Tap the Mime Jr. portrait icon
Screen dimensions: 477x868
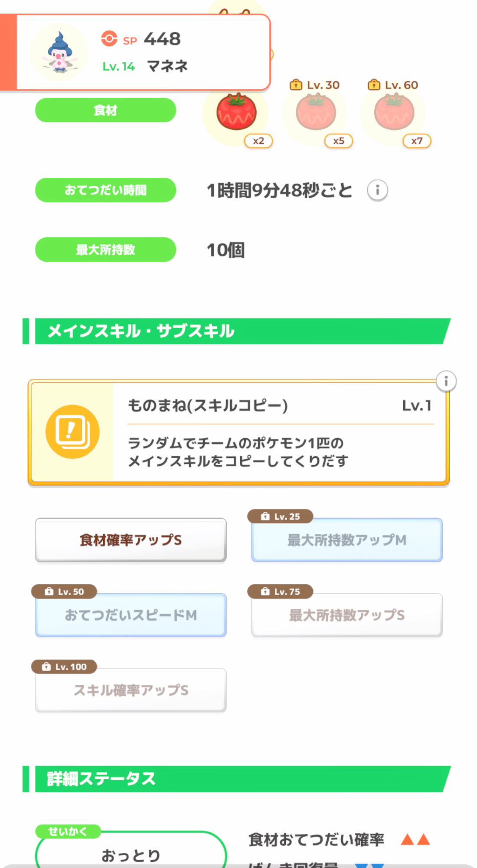(x=59, y=52)
